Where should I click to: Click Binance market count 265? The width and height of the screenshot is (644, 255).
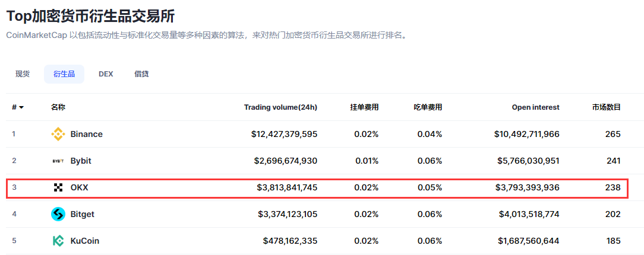click(x=613, y=134)
